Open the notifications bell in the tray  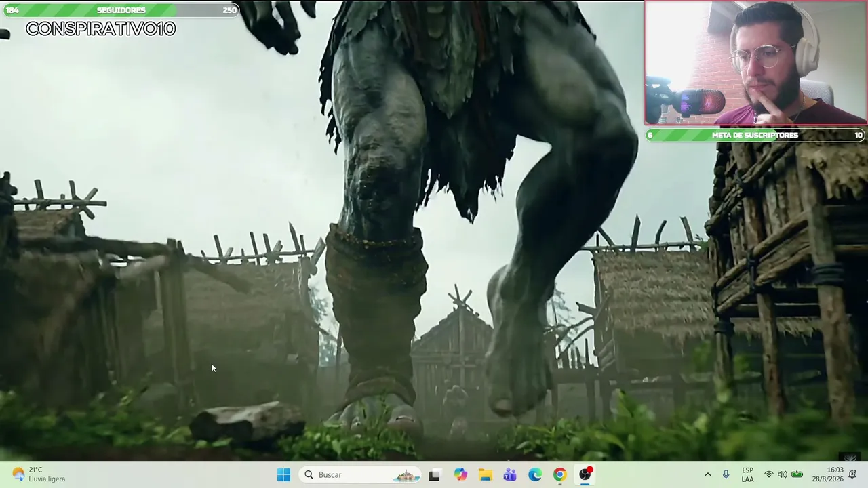[853, 474]
